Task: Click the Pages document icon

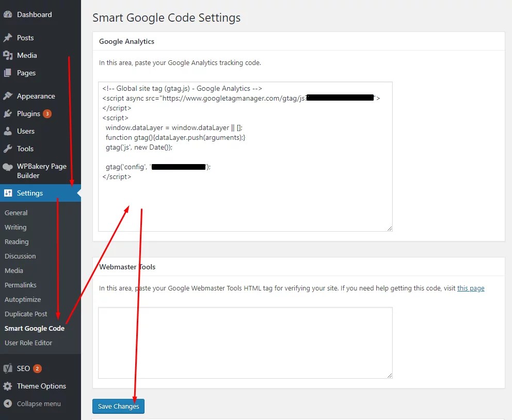Action: pyautogui.click(x=8, y=73)
